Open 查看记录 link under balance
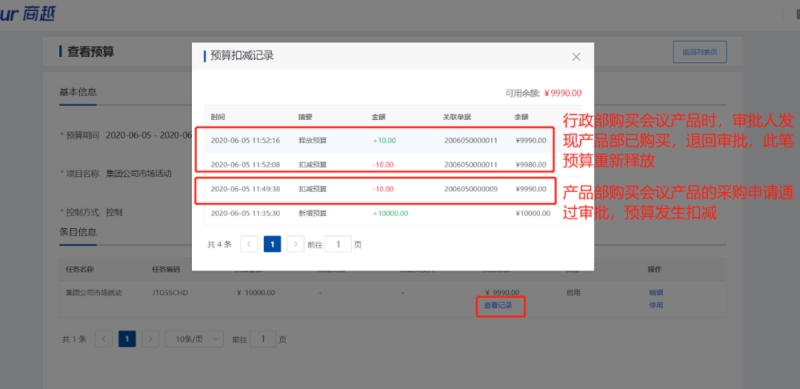 497,305
